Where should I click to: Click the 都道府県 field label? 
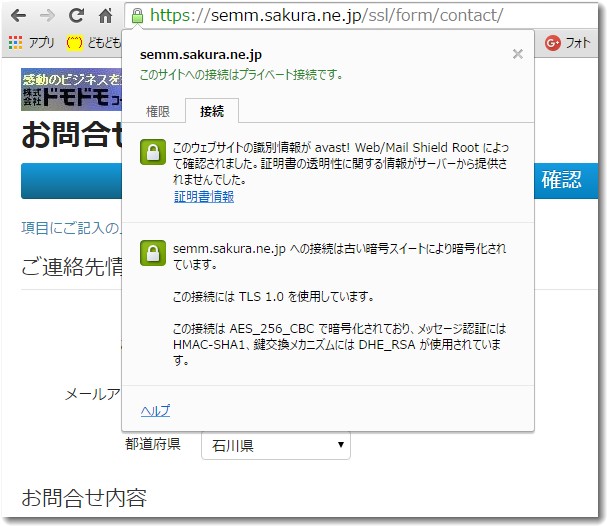153,444
